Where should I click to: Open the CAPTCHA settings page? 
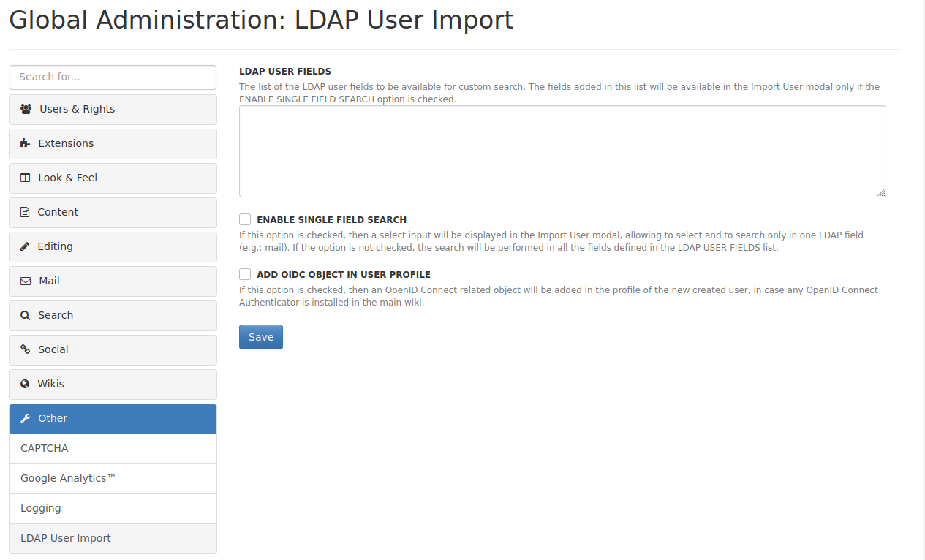[x=113, y=448]
